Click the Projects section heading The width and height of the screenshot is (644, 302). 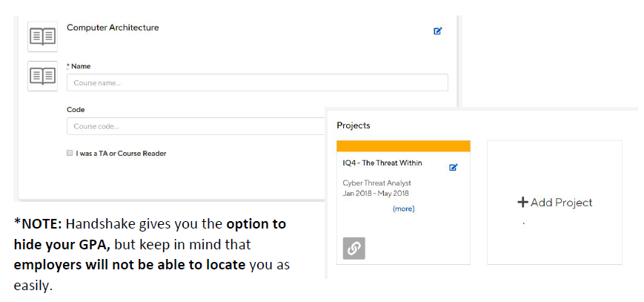pos(353,125)
